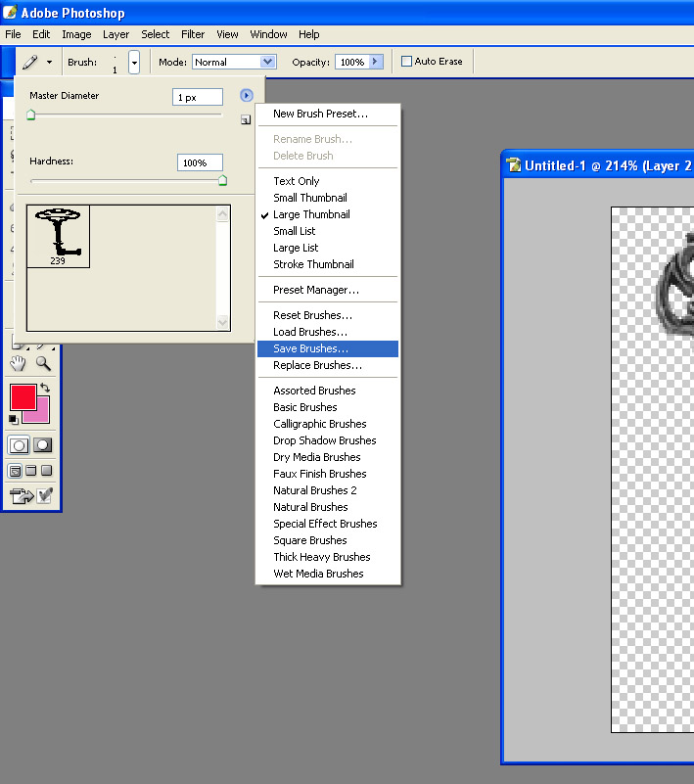The image size is (694, 784).
Task: Select the Zoom tool
Action: (x=43, y=363)
